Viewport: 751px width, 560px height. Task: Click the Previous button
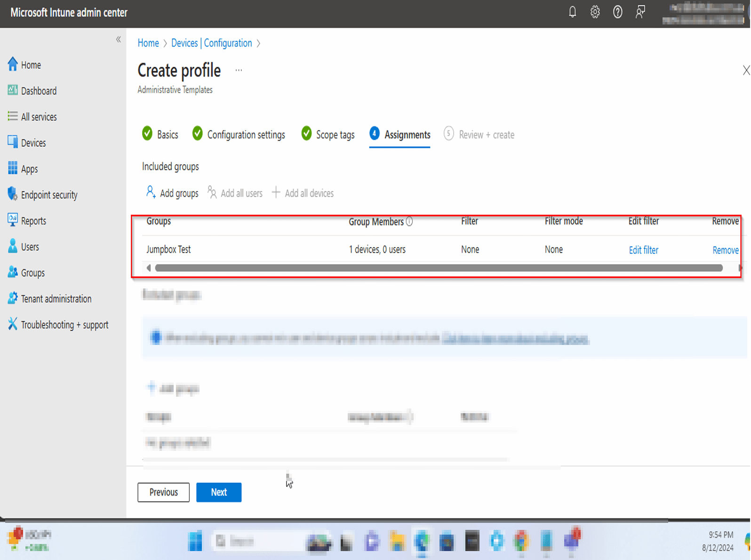coord(163,492)
